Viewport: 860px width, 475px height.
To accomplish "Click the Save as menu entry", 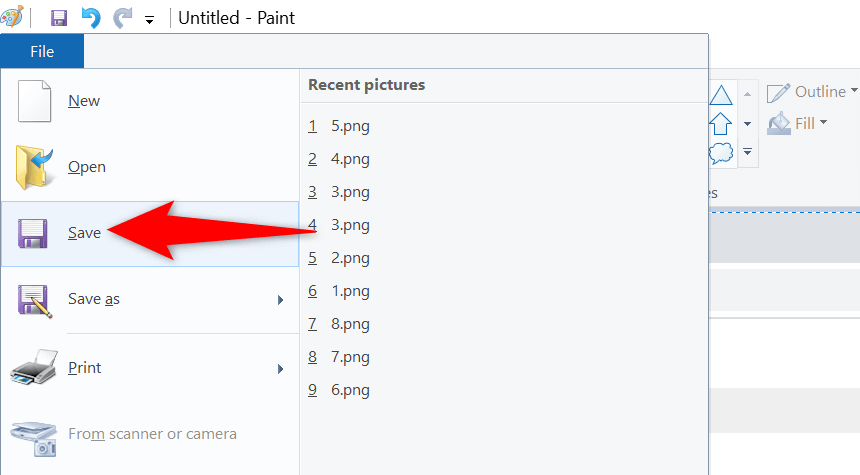I will pyautogui.click(x=94, y=299).
